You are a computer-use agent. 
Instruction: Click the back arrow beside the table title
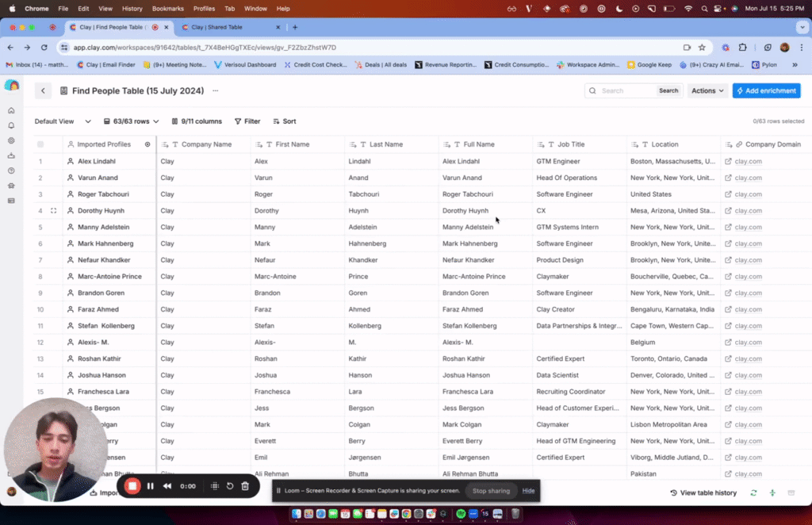point(43,91)
